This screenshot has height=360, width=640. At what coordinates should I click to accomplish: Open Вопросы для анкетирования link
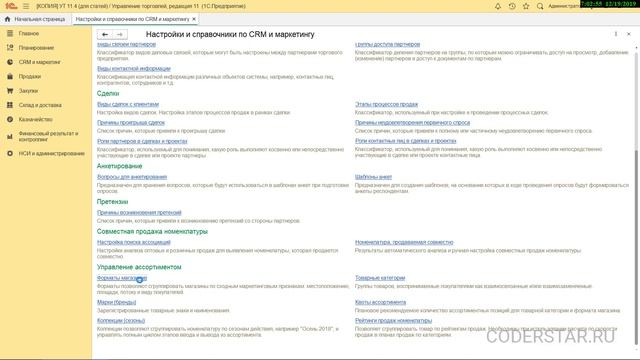(132, 177)
